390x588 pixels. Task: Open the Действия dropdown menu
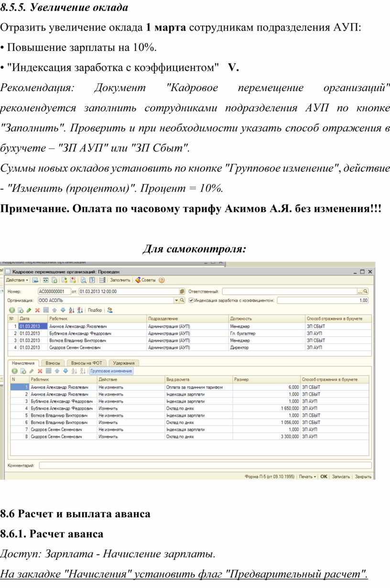point(17,280)
